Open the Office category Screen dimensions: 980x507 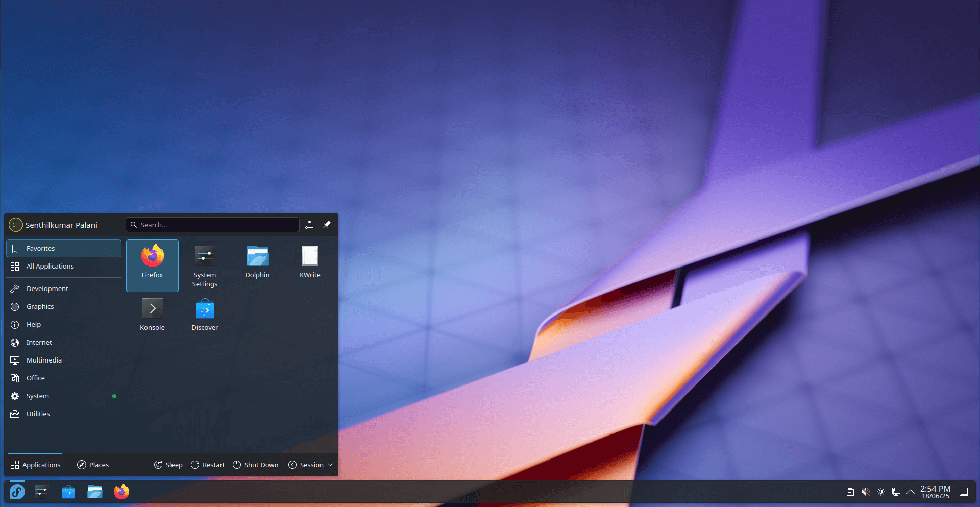pos(64,378)
